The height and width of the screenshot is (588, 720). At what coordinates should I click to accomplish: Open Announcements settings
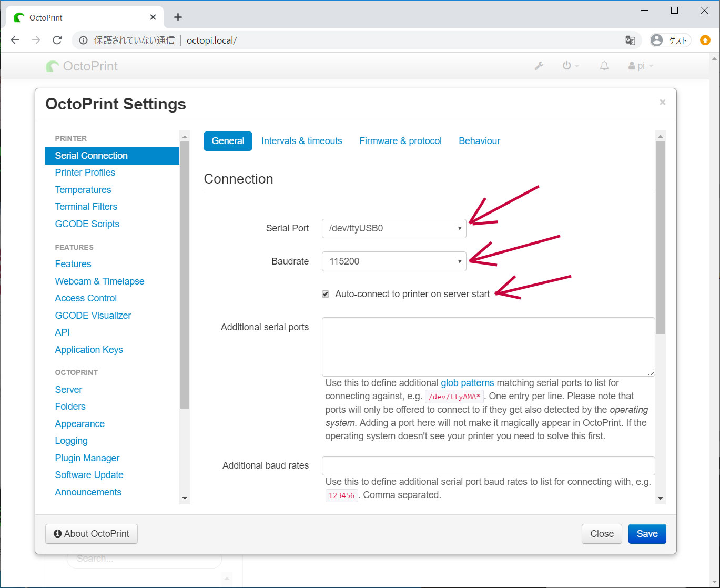88,492
